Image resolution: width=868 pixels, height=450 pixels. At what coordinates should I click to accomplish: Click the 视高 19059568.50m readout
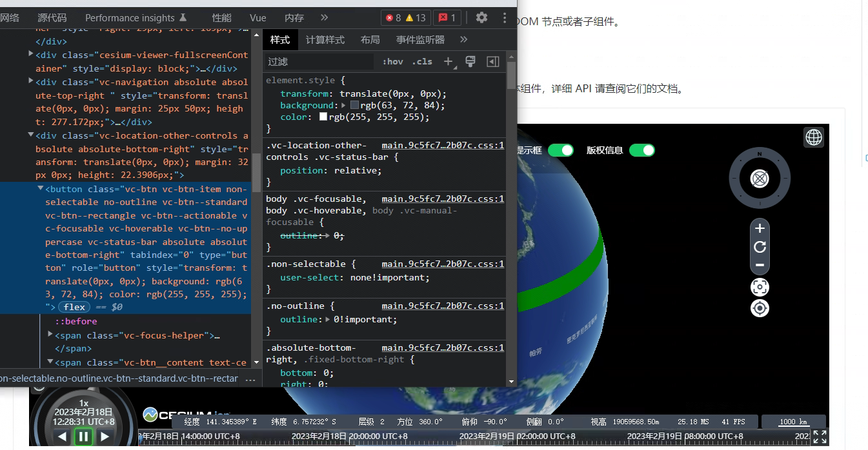pyautogui.click(x=625, y=422)
